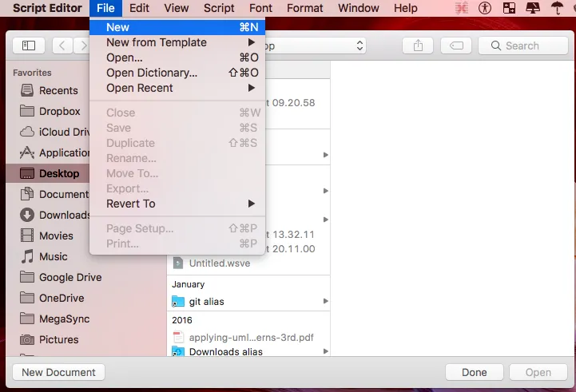Click the Documents icon in sidebar
Screen dimensions: 576x392
coord(27,194)
